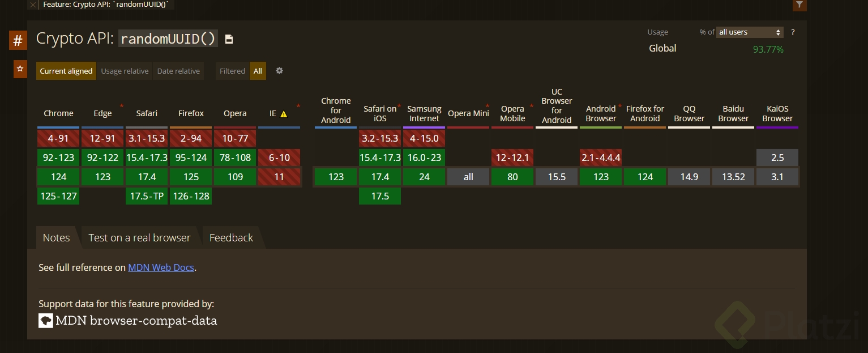This screenshot has width=868, height=353.
Task: Click Safari on iOS header
Action: coord(380,113)
